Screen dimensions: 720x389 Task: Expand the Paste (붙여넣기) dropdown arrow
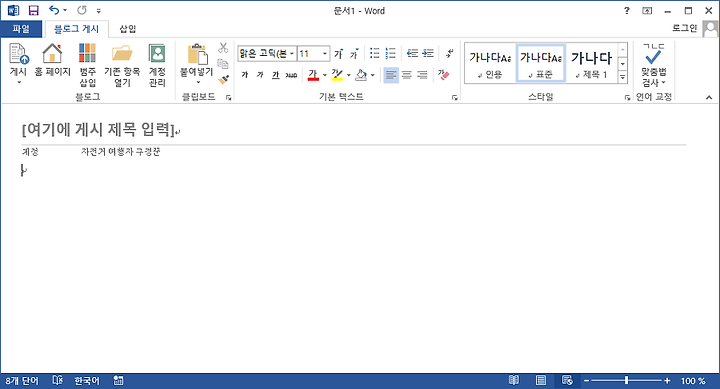coord(198,83)
